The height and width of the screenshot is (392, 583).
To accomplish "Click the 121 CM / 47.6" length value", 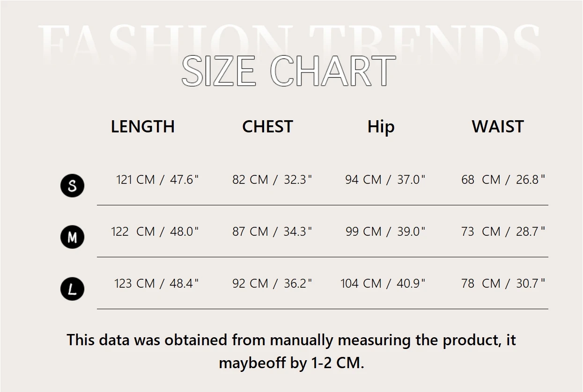I will pyautogui.click(x=157, y=180).
